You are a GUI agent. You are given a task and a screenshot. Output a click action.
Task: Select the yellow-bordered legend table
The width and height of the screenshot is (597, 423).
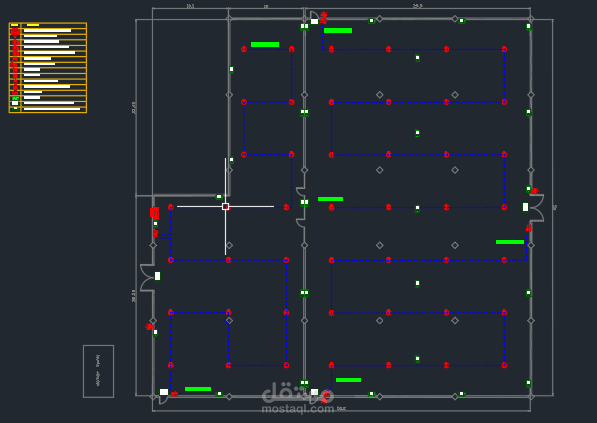coord(48,68)
